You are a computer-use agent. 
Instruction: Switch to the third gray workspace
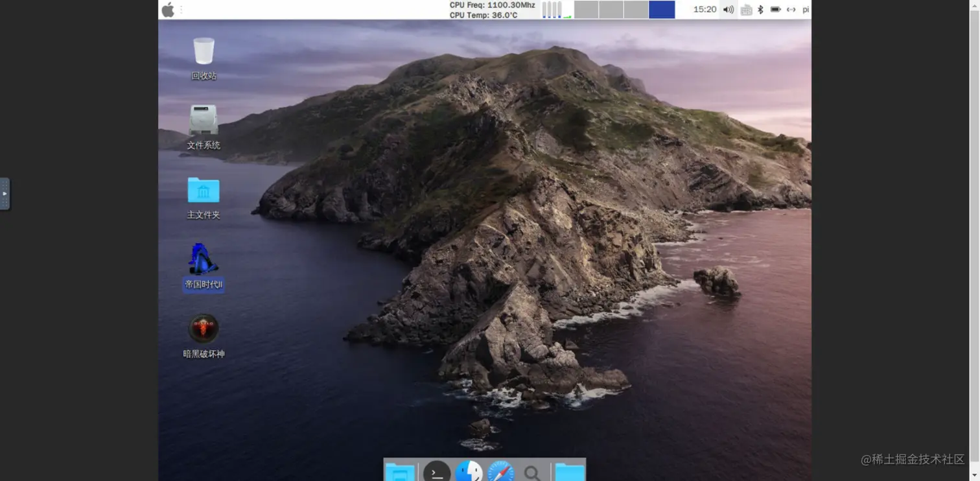[x=636, y=10]
